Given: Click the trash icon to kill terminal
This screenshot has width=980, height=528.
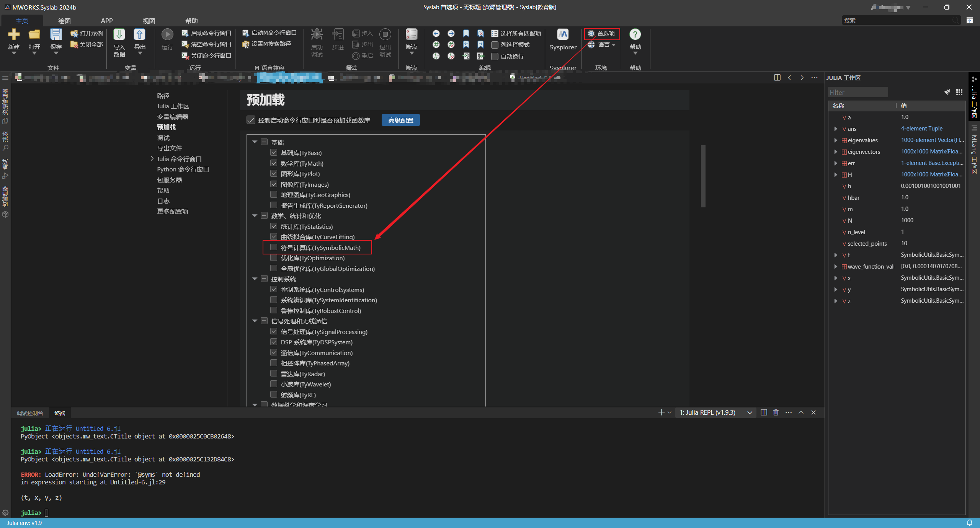Looking at the screenshot, I should (x=776, y=412).
